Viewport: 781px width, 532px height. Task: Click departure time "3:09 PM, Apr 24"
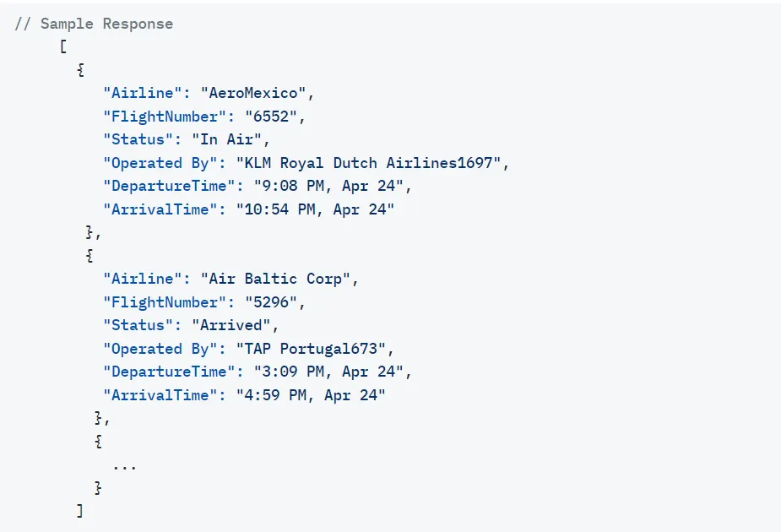[328, 372]
